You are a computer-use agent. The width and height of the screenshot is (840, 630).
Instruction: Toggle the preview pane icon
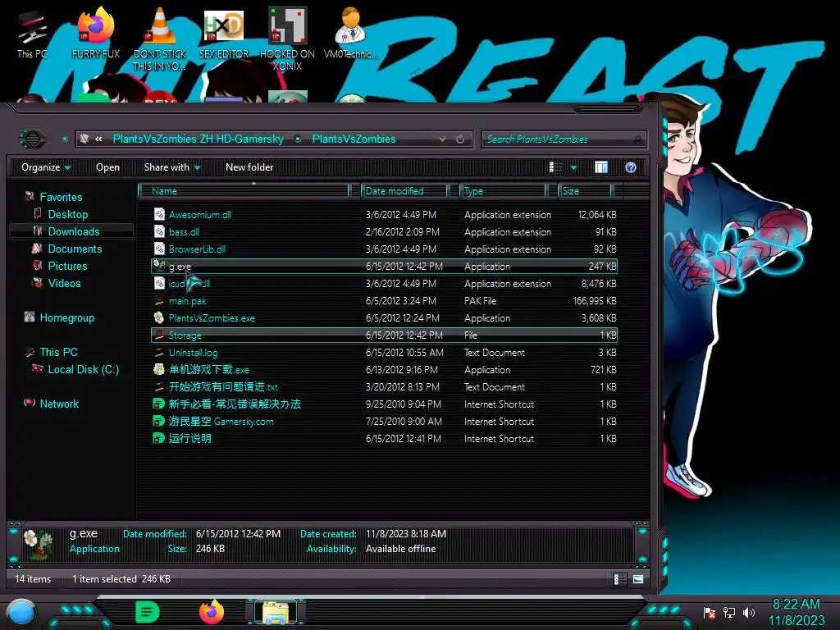point(601,167)
